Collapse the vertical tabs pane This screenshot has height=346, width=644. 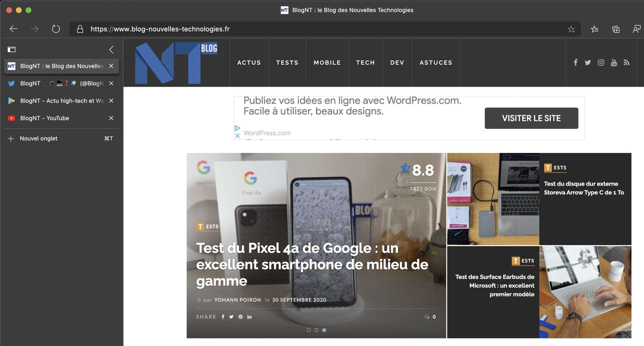(x=111, y=49)
